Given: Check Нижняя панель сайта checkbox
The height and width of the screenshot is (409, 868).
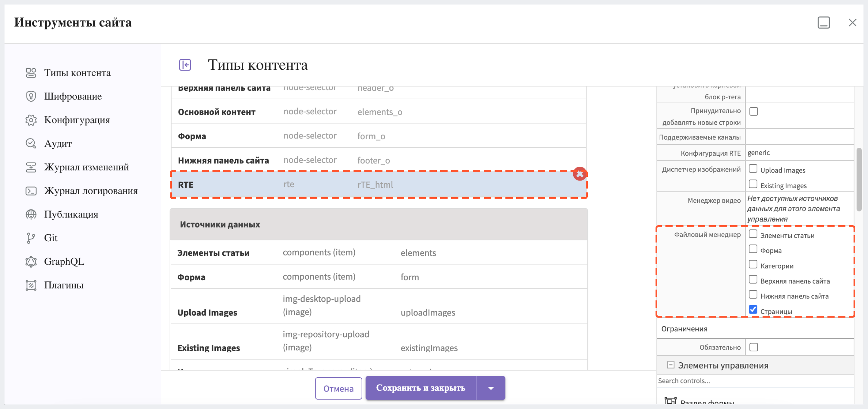Looking at the screenshot, I should 753,294.
